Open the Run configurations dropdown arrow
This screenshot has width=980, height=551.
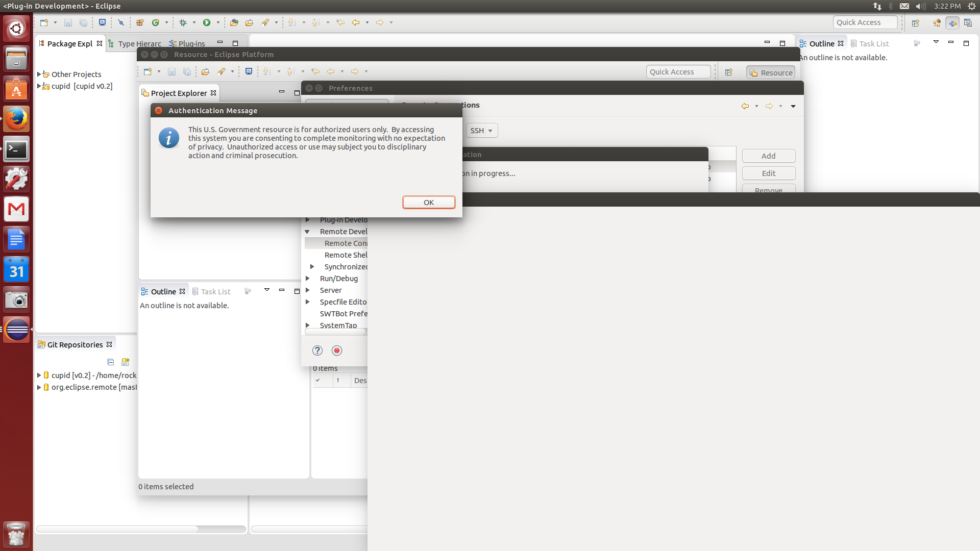218,22
